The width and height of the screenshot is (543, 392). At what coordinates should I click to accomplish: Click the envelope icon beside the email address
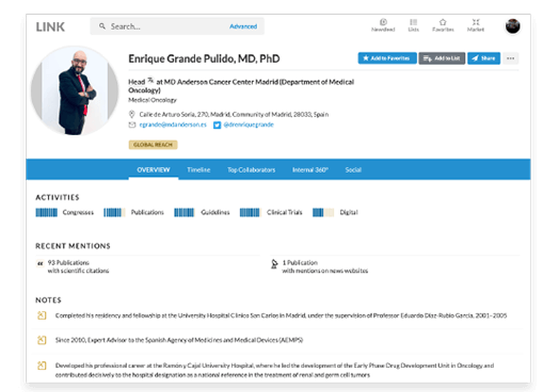132,125
